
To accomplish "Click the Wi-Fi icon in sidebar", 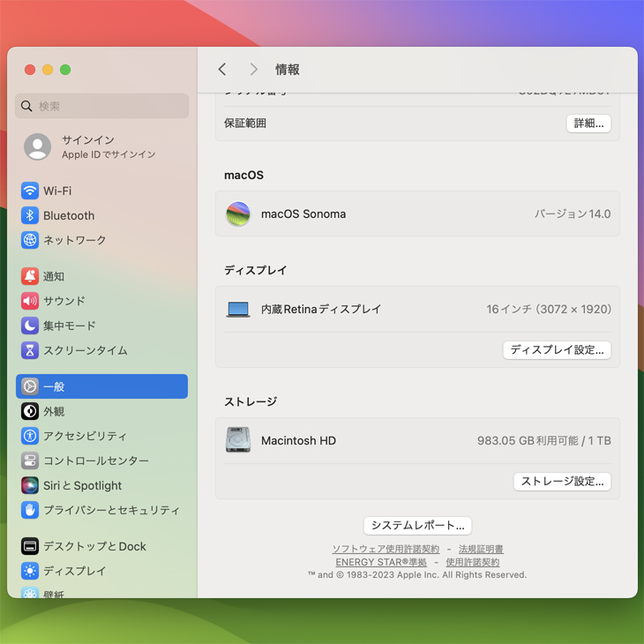I will coord(30,191).
